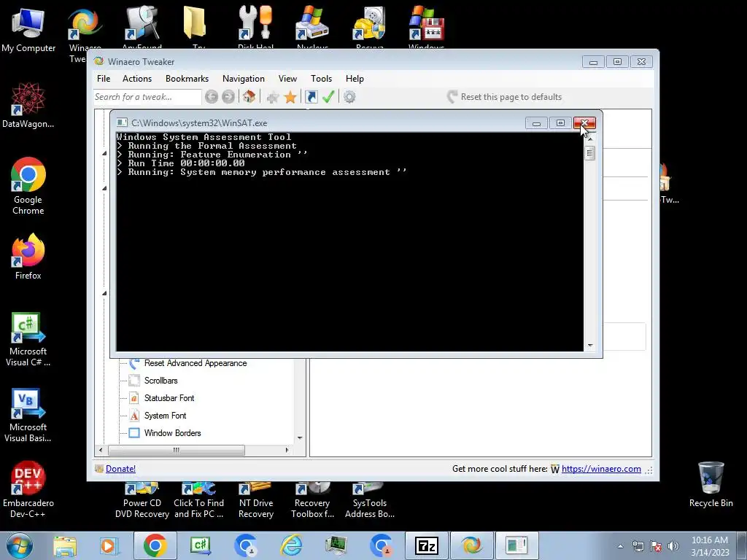Open the Help menu

point(355,79)
